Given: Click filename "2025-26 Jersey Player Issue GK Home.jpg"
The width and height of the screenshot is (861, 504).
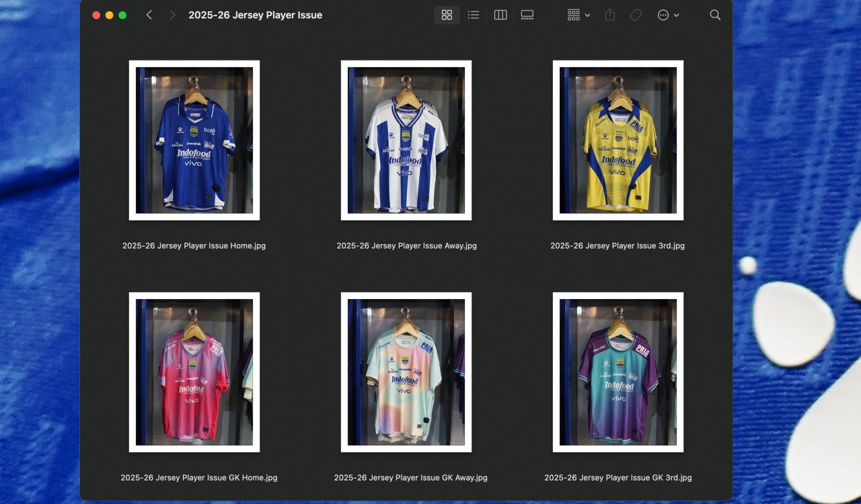Looking at the screenshot, I should click(199, 478).
